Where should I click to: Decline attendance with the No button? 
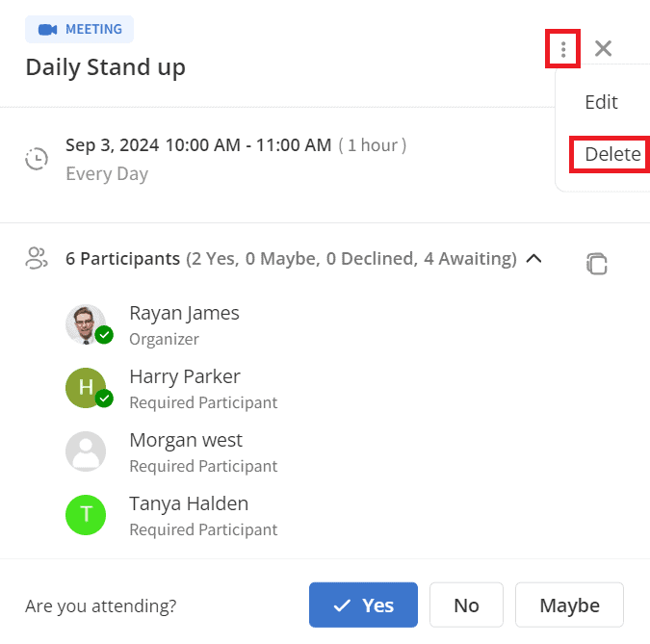(466, 605)
